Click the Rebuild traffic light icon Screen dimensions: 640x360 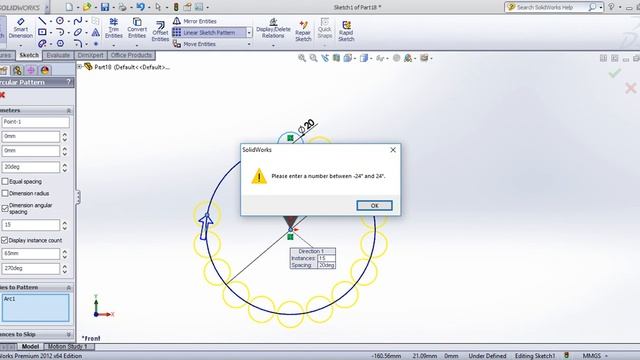(x=176, y=7)
